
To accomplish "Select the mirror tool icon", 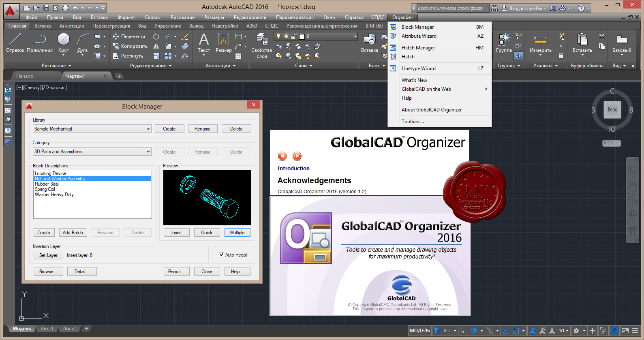I will (156, 46).
